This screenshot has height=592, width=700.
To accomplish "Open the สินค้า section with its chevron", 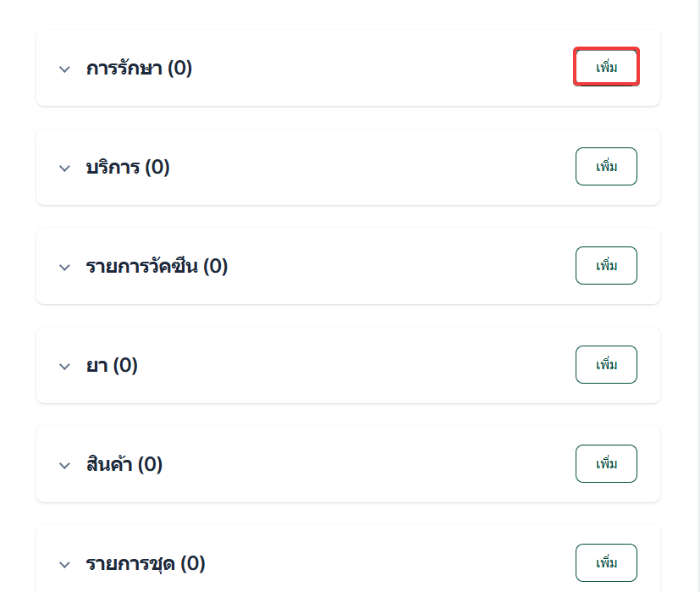I will [64, 466].
